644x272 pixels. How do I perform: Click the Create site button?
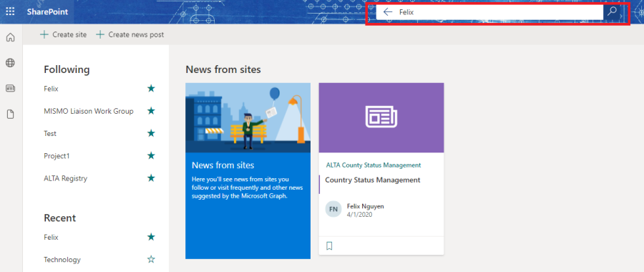click(63, 35)
